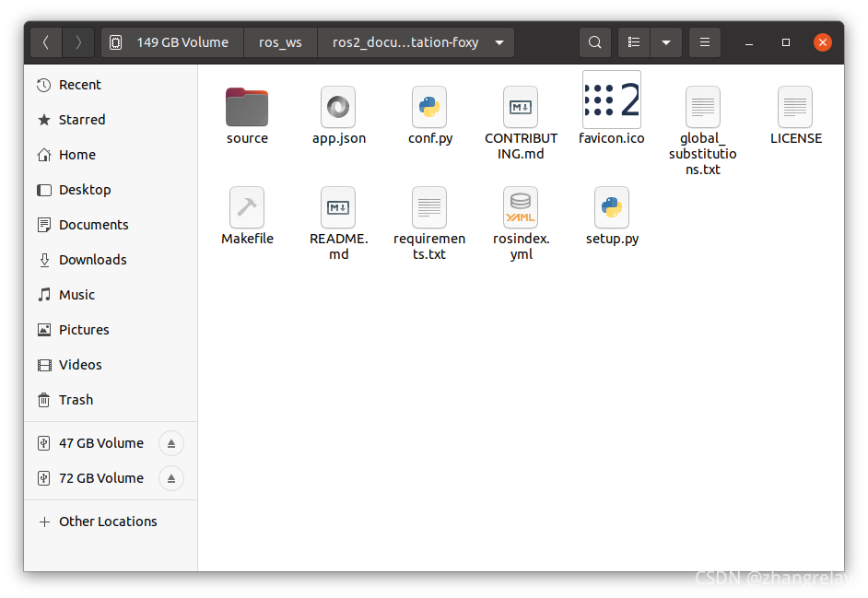
Task: Open Home in the sidebar
Action: (x=111, y=155)
